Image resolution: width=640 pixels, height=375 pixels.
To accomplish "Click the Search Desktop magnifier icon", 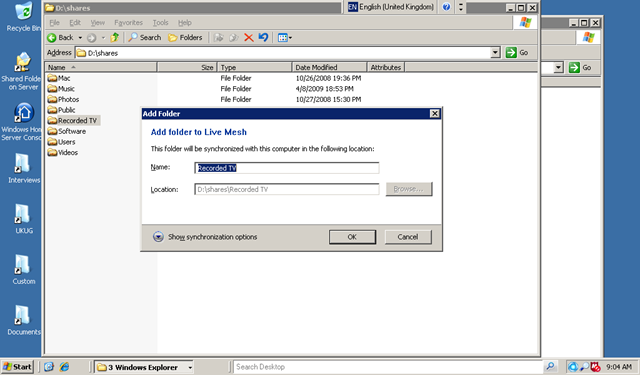I will [x=550, y=366].
